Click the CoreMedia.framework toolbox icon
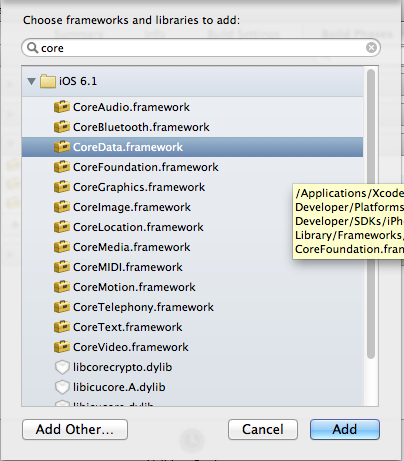This screenshot has height=461, width=404. coord(62,247)
